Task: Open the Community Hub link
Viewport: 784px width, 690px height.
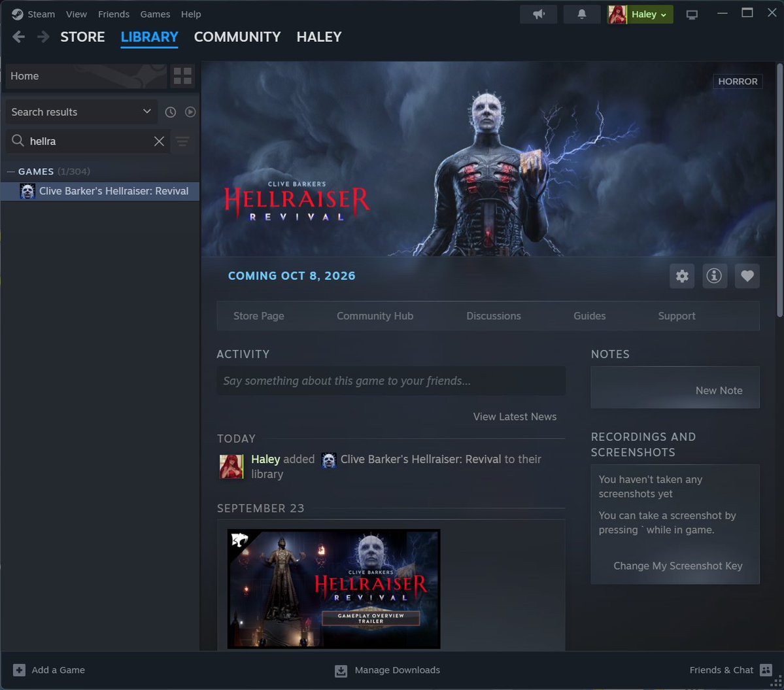Action: (x=375, y=316)
